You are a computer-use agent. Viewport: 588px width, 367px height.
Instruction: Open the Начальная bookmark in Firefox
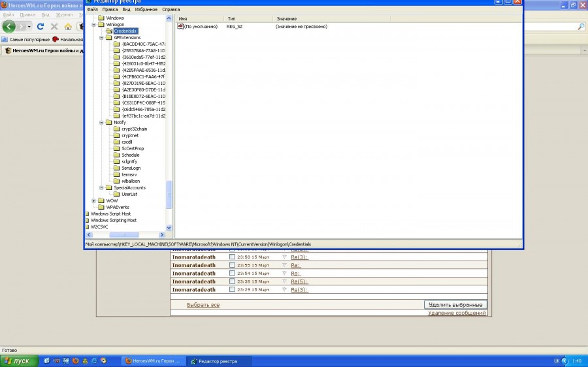click(67, 39)
